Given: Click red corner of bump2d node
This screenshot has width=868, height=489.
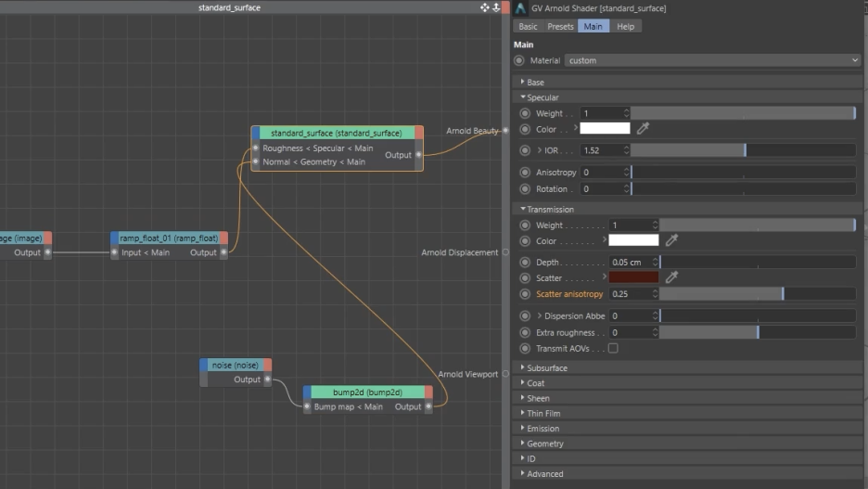Looking at the screenshot, I should pos(428,392).
